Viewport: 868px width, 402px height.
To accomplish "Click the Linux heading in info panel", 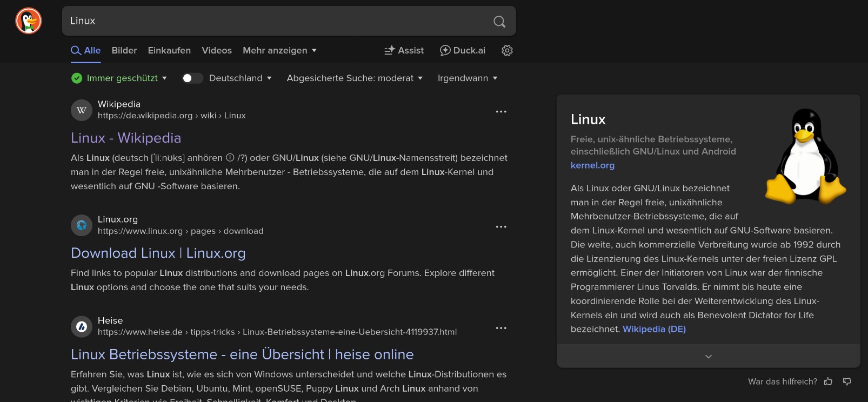I will (588, 119).
